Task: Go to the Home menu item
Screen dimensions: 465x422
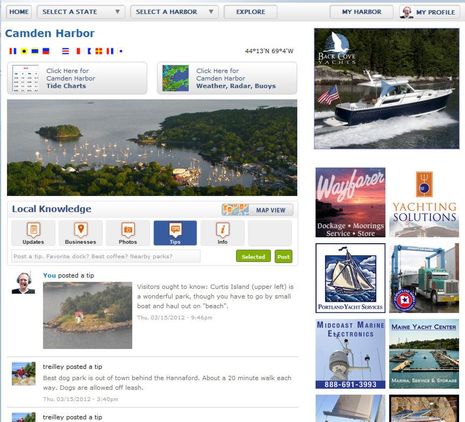Action: (x=19, y=12)
